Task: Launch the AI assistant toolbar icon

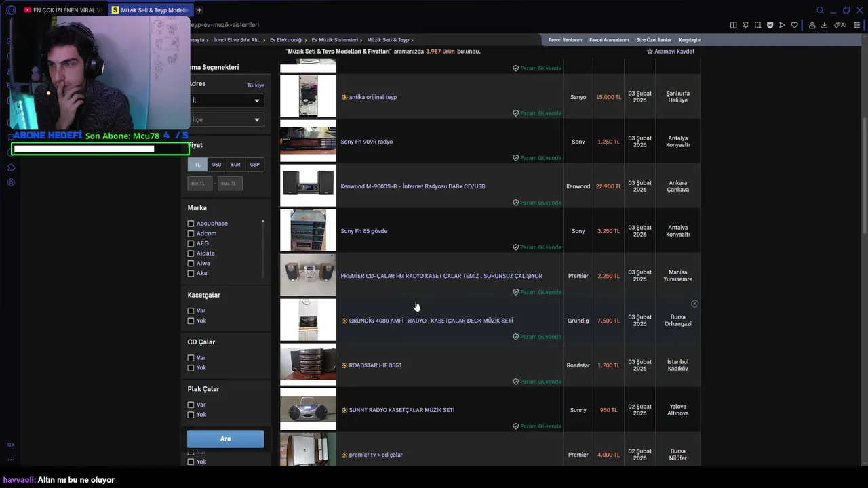Action: point(841,25)
